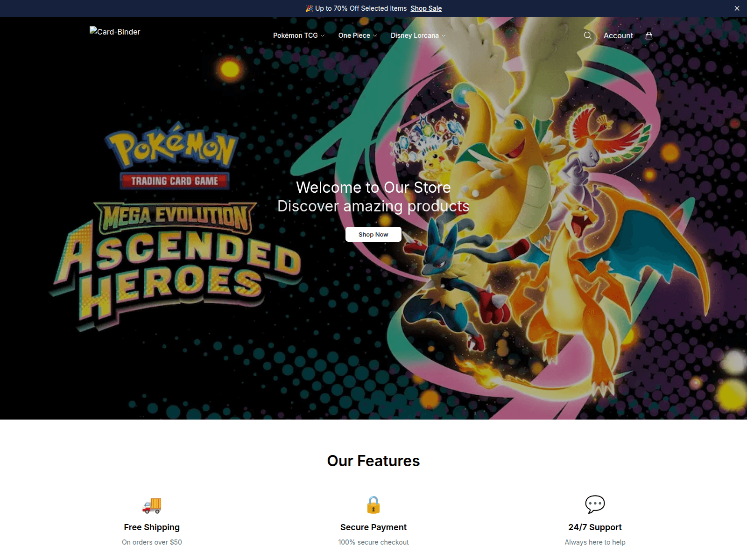The image size is (747, 560).
Task: Click the Welcome to Our Store heading
Action: tap(373, 187)
